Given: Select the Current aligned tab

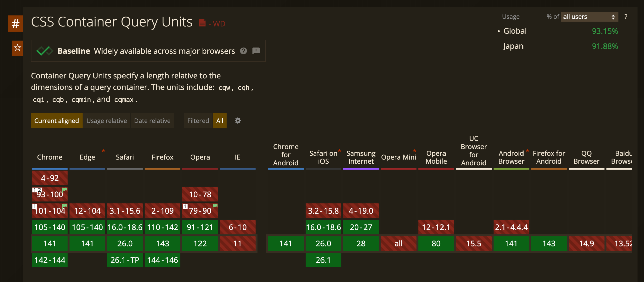Looking at the screenshot, I should pyautogui.click(x=57, y=121).
